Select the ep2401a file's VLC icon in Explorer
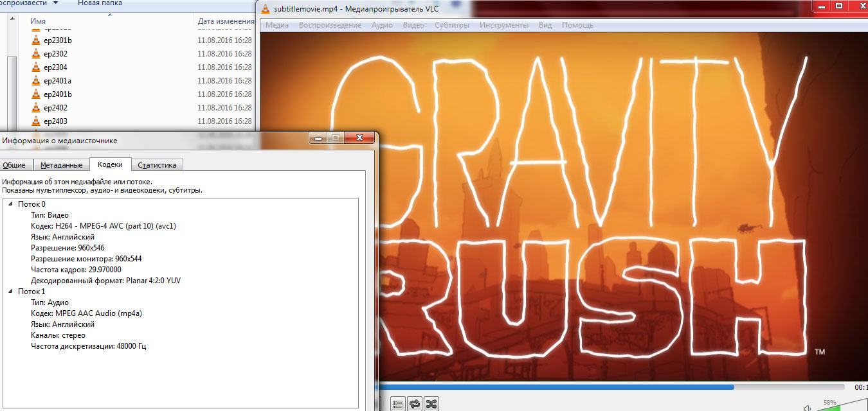This screenshot has width=868, height=411. 36,81
